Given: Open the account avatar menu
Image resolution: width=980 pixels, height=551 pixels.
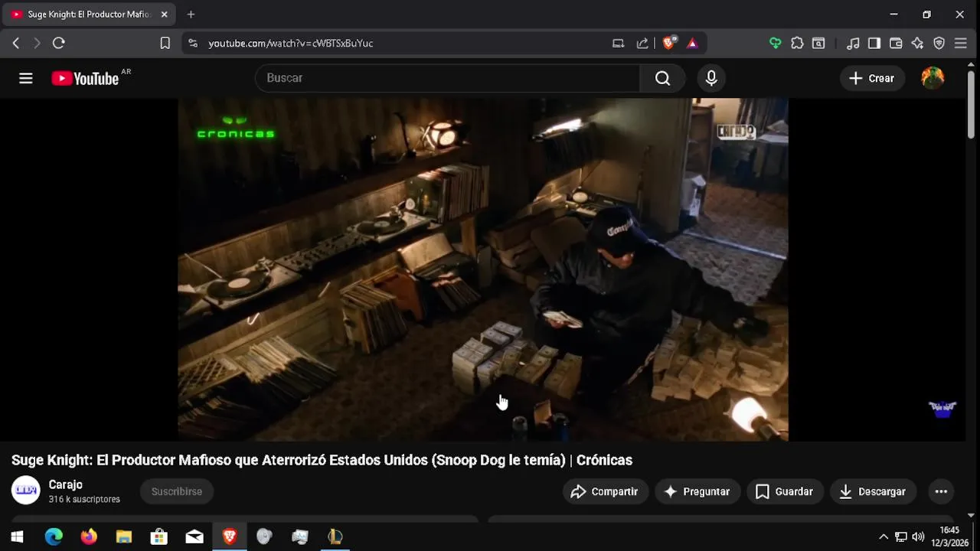Looking at the screenshot, I should (933, 78).
